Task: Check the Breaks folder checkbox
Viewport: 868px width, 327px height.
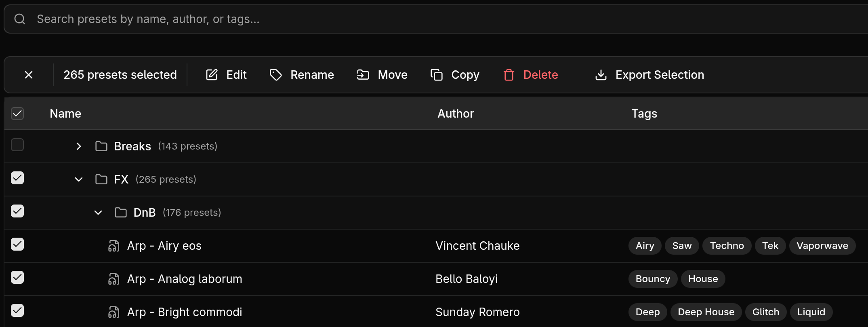Action: point(17,145)
